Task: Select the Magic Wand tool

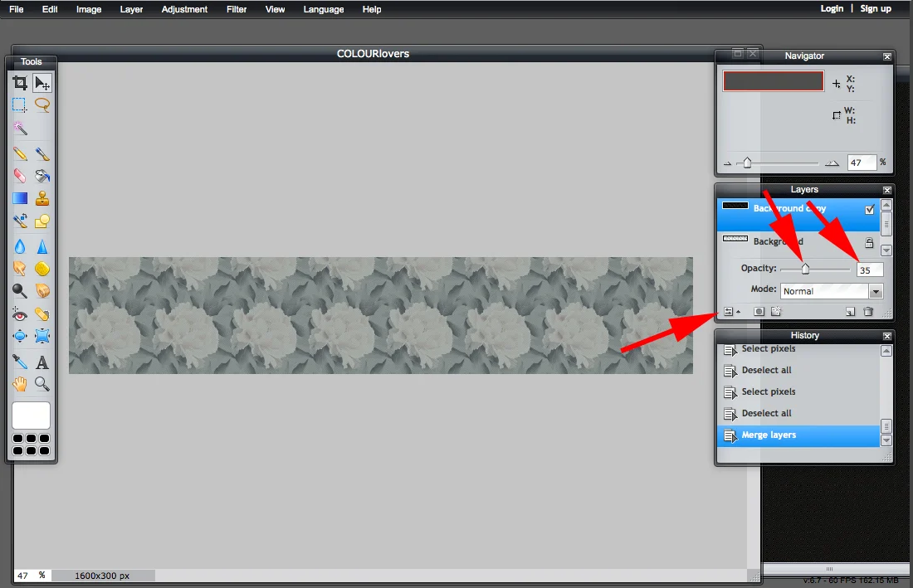Action: click(x=20, y=128)
